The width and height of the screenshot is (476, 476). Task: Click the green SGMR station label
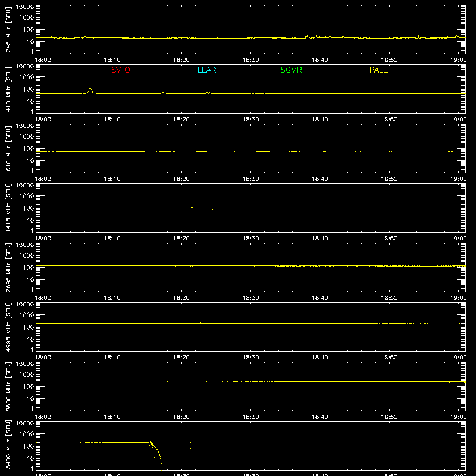pyautogui.click(x=291, y=70)
